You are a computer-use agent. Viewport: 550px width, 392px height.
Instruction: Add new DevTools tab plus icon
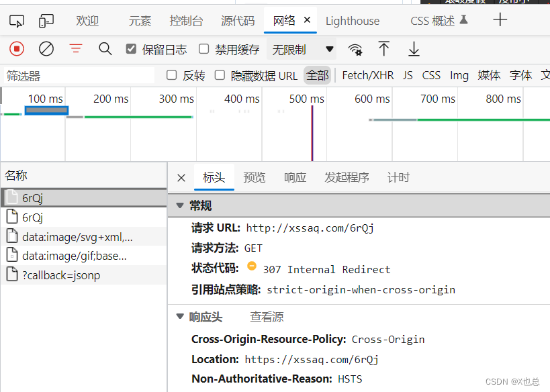[x=500, y=19]
